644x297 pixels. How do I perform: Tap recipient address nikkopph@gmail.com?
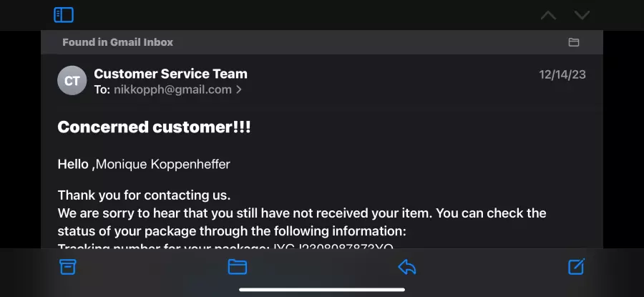173,89
